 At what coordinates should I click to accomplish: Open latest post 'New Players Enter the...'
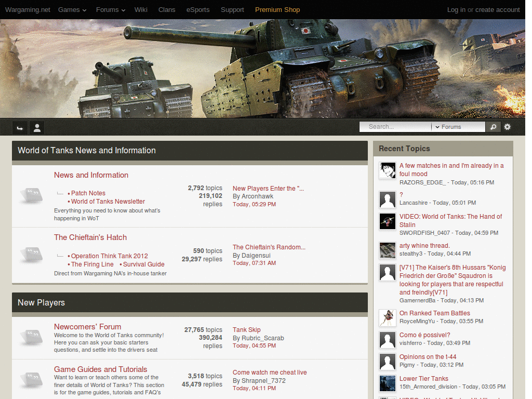tap(268, 188)
